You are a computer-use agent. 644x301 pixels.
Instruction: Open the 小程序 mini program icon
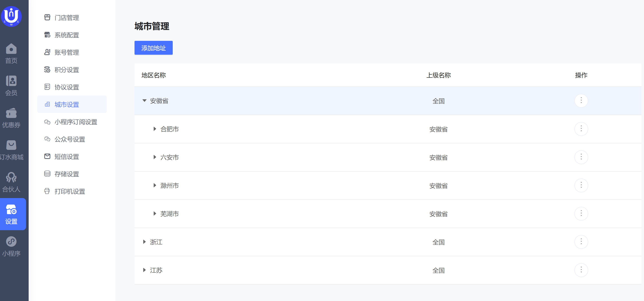point(11,242)
